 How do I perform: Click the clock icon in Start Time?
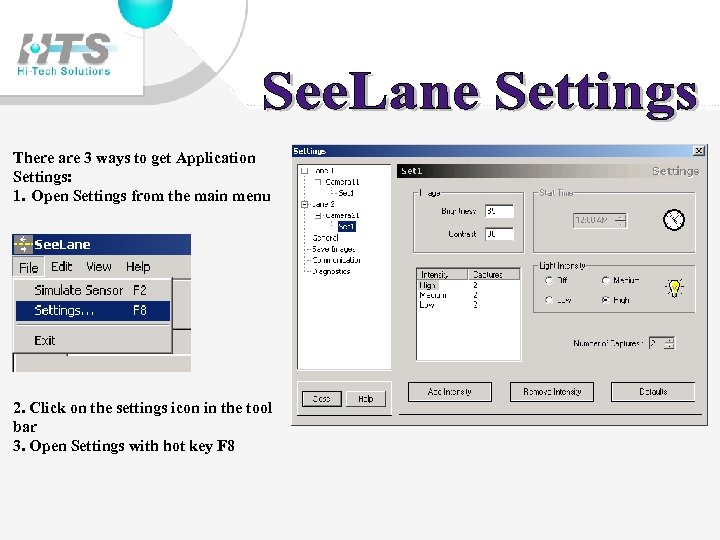pyautogui.click(x=674, y=219)
